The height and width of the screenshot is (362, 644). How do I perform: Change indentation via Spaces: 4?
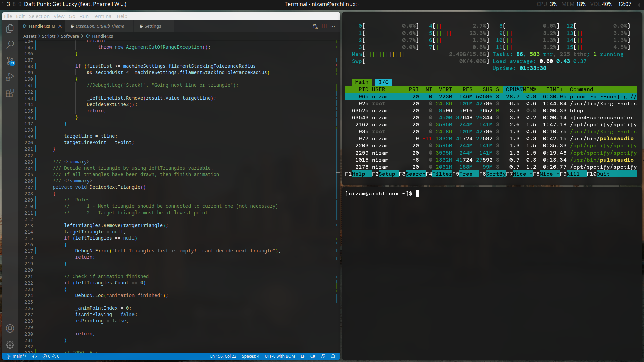(x=251, y=356)
